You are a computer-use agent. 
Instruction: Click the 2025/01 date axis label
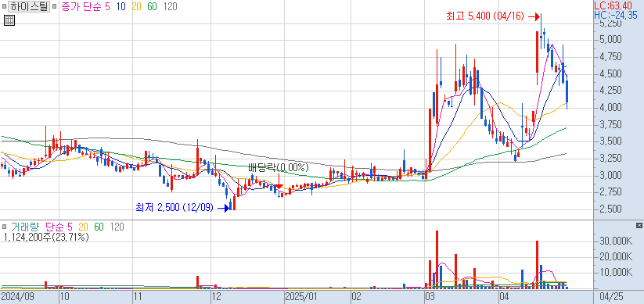pyautogui.click(x=301, y=296)
